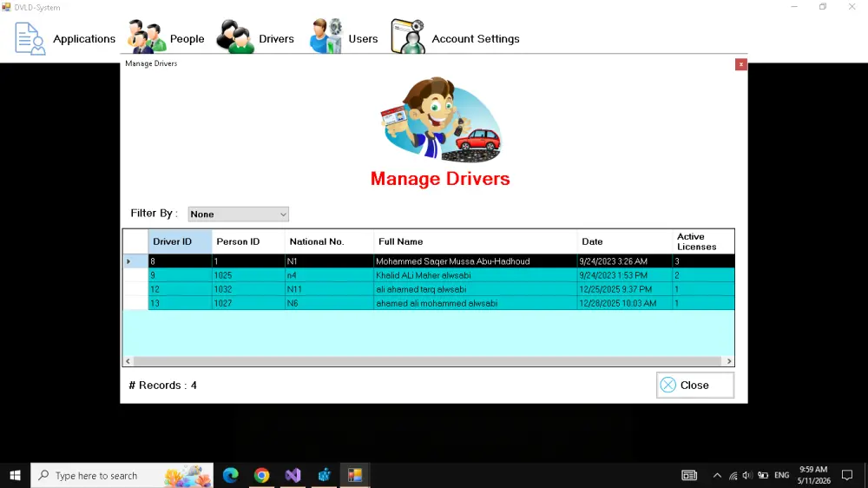868x488 pixels.
Task: Click the Users menu icon
Action: (x=326, y=36)
